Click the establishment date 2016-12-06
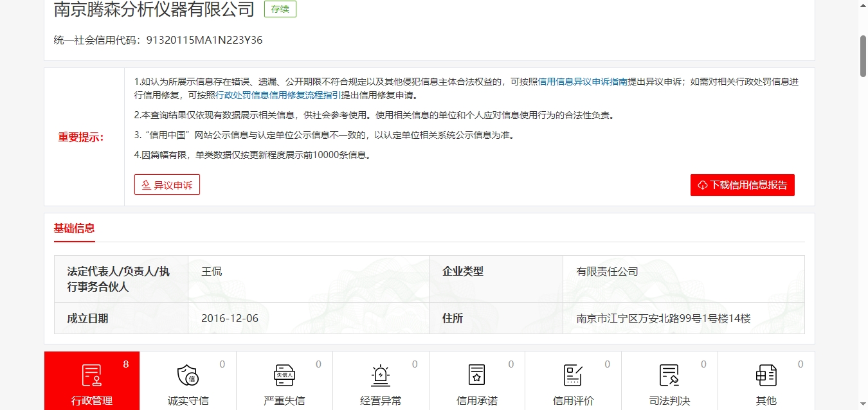 (x=230, y=318)
